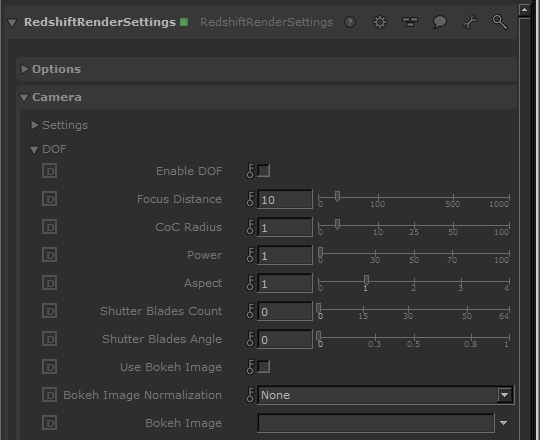This screenshot has height=440, width=540.
Task: Click into the Shutter Blades Count field
Action: (285, 311)
